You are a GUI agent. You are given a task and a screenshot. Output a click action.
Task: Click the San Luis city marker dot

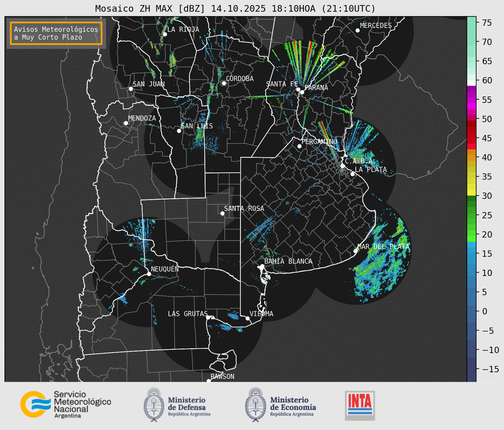point(179,131)
